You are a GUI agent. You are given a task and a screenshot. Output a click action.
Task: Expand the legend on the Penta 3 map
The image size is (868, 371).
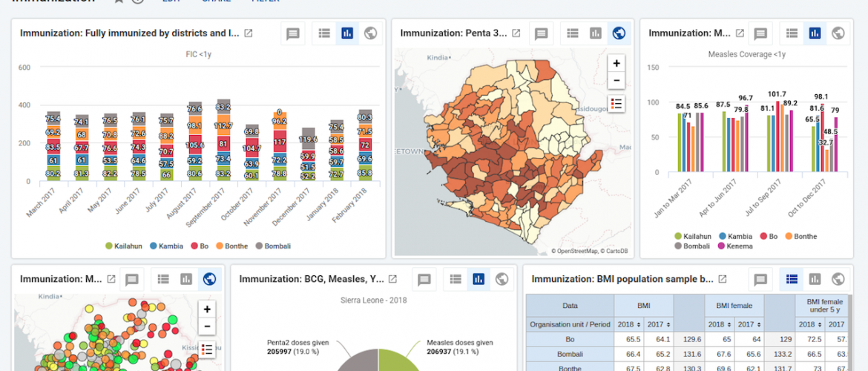pyautogui.click(x=616, y=103)
